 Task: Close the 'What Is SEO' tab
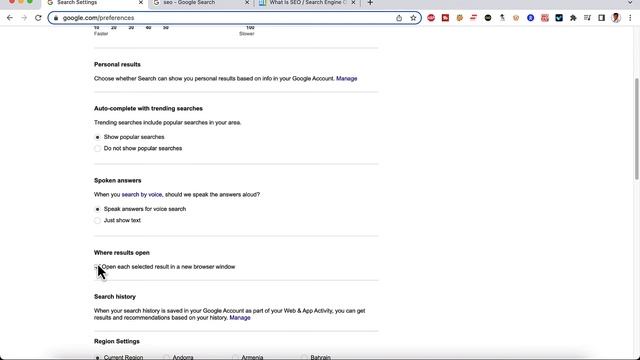353,2
